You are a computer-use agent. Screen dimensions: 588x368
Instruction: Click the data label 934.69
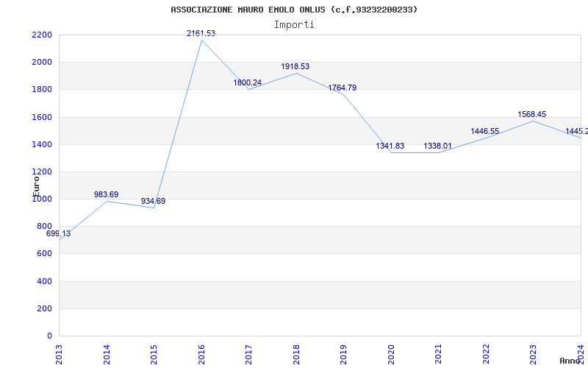click(x=153, y=201)
